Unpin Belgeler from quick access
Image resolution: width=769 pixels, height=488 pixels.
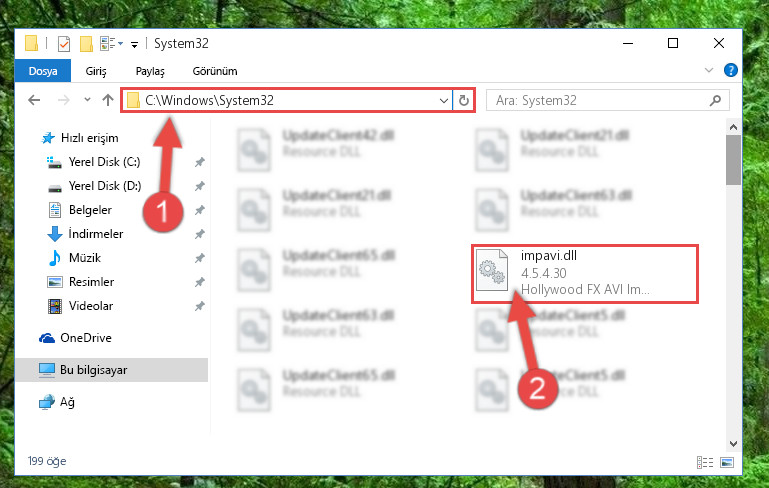tap(199, 210)
